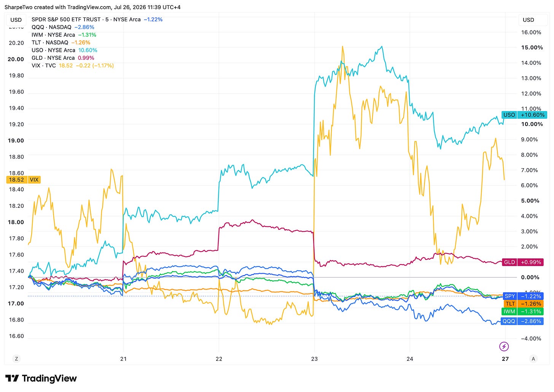Select the GLD · NYSE Arca legend row
This screenshot has height=392, width=554.
coord(63,58)
